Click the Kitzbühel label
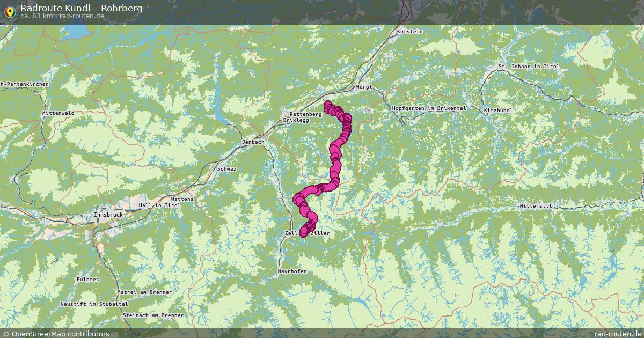Image resolution: width=644 pixels, height=338 pixels. pyautogui.click(x=498, y=110)
